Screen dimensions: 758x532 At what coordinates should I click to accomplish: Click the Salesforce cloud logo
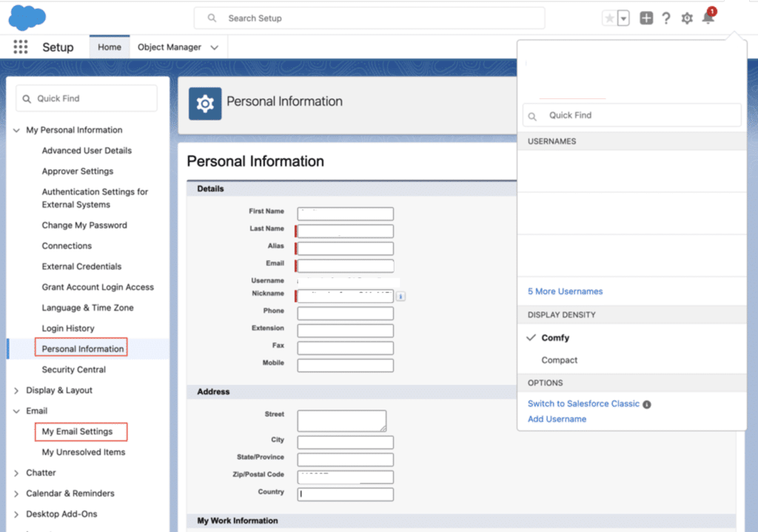pyautogui.click(x=27, y=17)
